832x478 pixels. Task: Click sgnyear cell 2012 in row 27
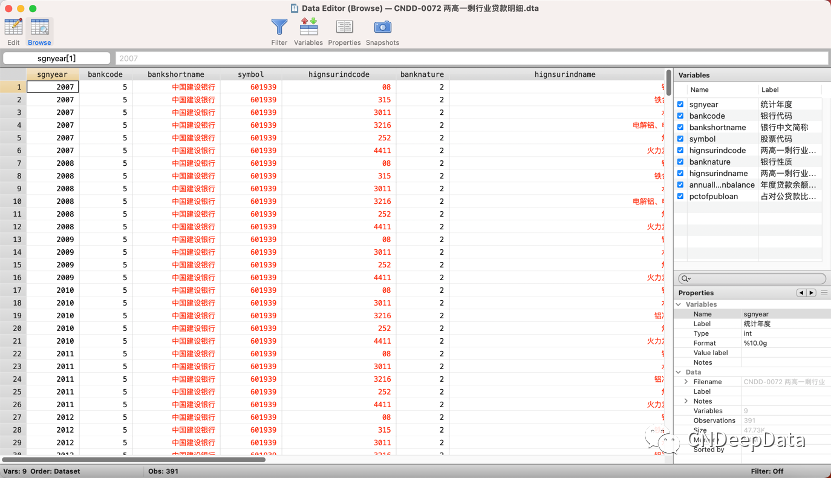click(x=53, y=418)
